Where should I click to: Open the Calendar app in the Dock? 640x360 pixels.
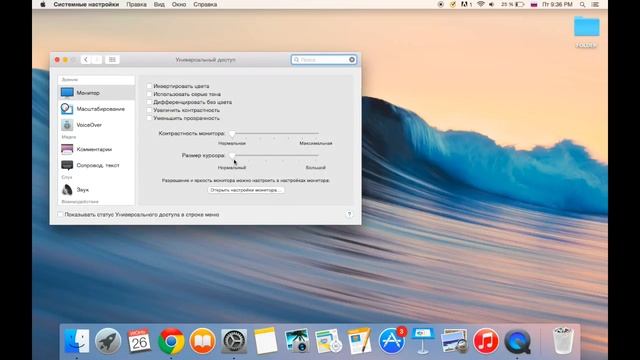pos(139,341)
